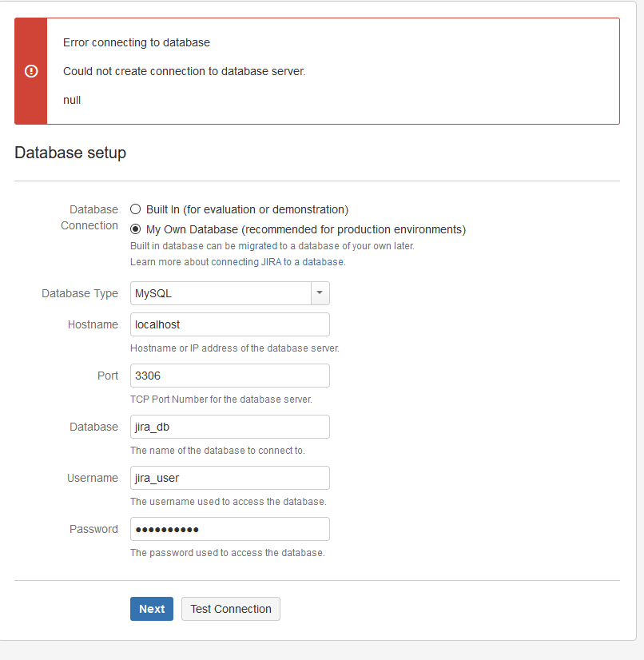Click the error exclamation icon

(30, 71)
